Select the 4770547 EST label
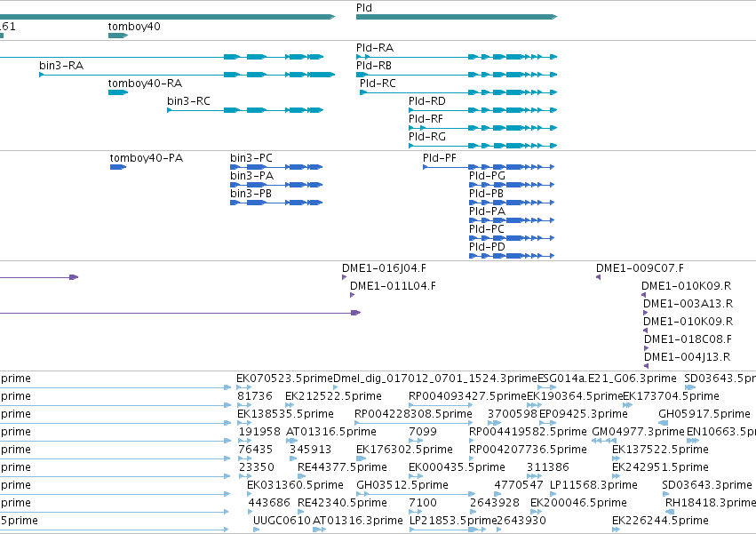This screenshot has height=534, width=756. (x=519, y=485)
